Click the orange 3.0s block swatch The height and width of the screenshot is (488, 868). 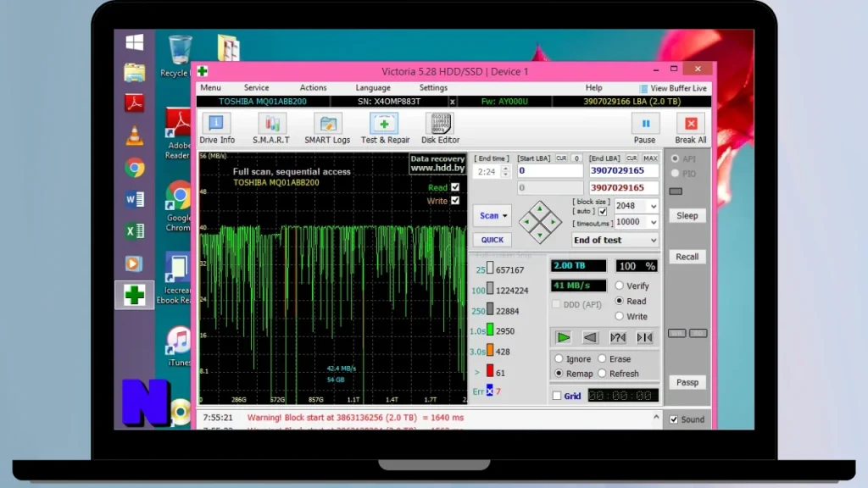coord(490,350)
